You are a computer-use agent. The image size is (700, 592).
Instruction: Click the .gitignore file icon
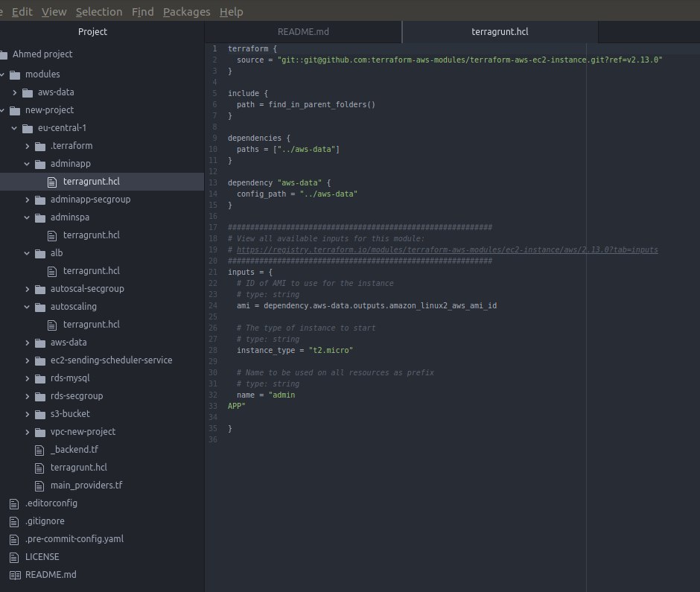click(14, 521)
